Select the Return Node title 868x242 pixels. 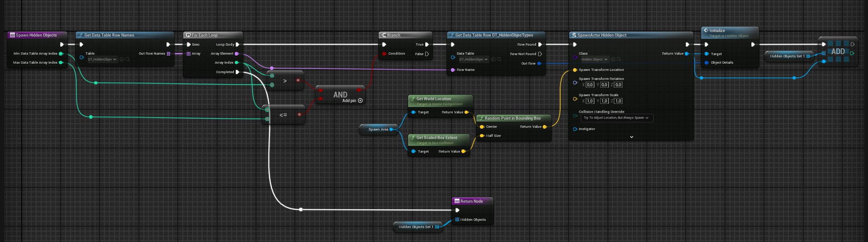click(x=471, y=201)
